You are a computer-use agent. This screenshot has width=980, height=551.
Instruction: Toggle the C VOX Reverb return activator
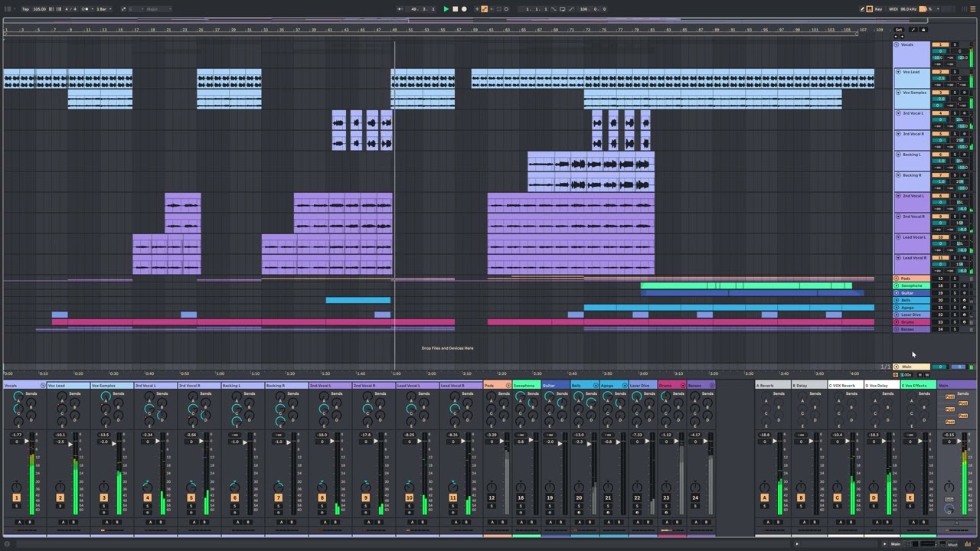point(837,497)
